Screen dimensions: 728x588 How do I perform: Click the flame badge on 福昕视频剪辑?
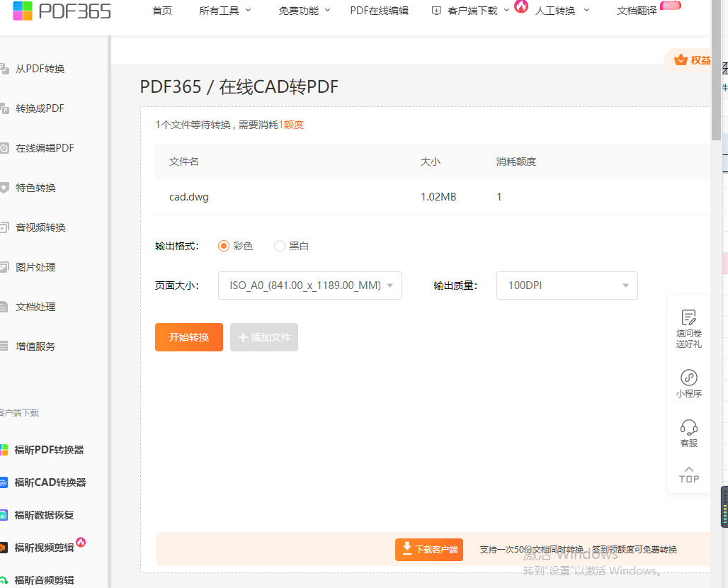[x=81, y=542]
